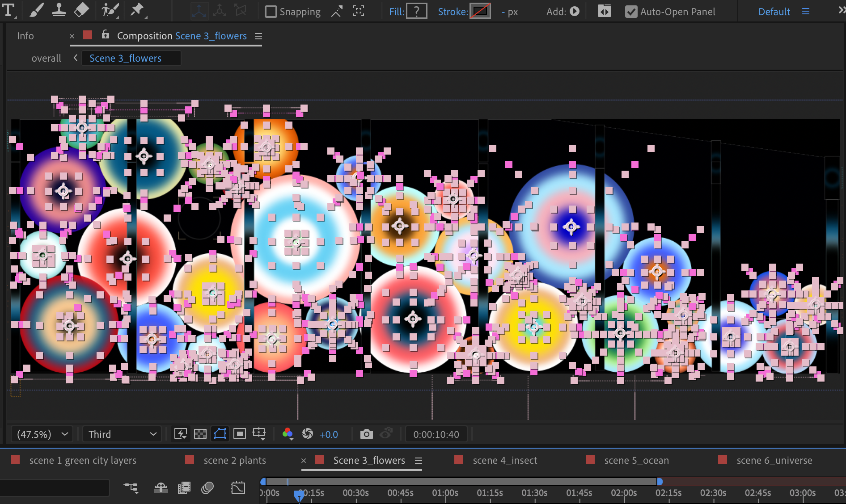Select the Clone Stamp tool
The width and height of the screenshot is (846, 504).
tap(59, 11)
